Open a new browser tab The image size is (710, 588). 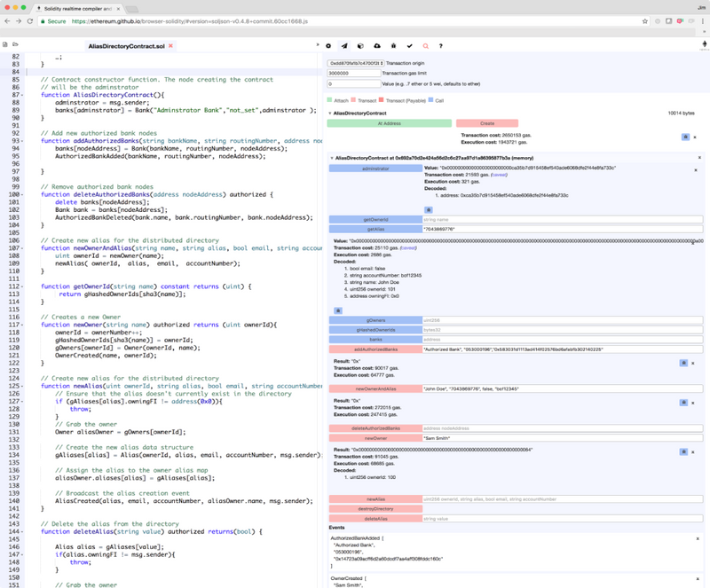click(131, 9)
